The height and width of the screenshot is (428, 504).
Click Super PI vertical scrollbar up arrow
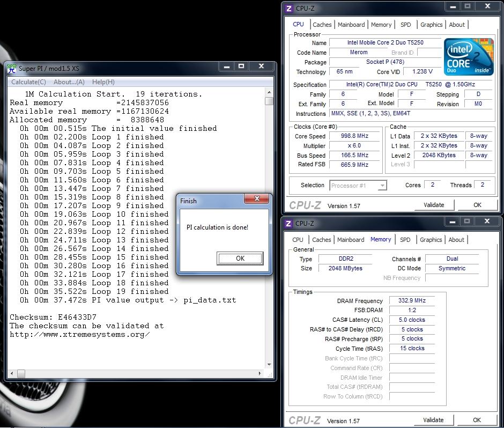coord(269,92)
